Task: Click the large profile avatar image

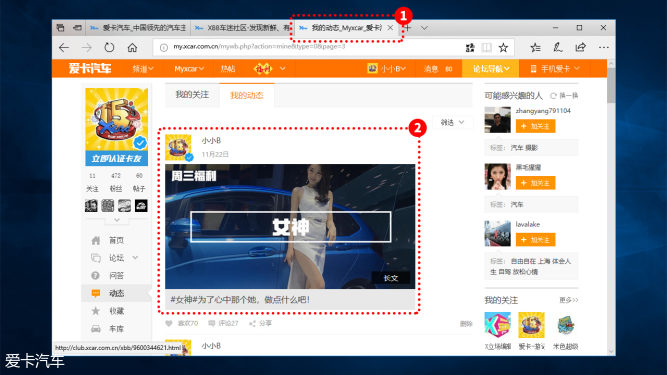Action: (117, 119)
